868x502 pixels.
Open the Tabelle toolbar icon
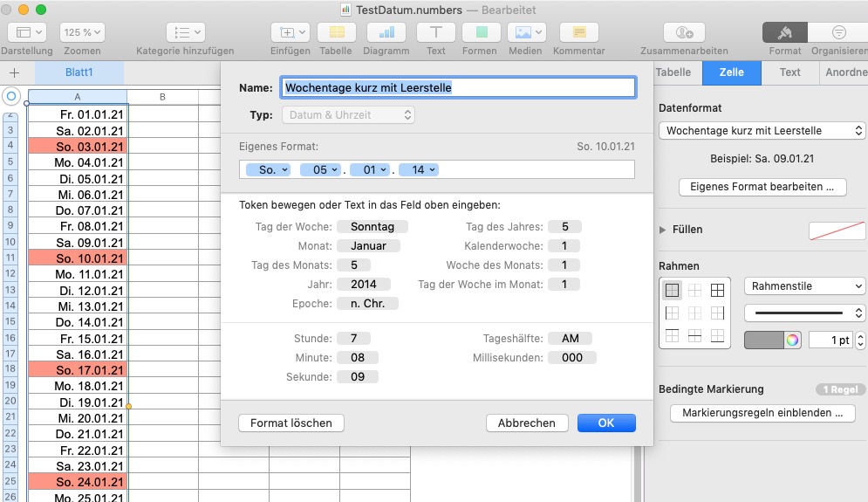coord(335,32)
